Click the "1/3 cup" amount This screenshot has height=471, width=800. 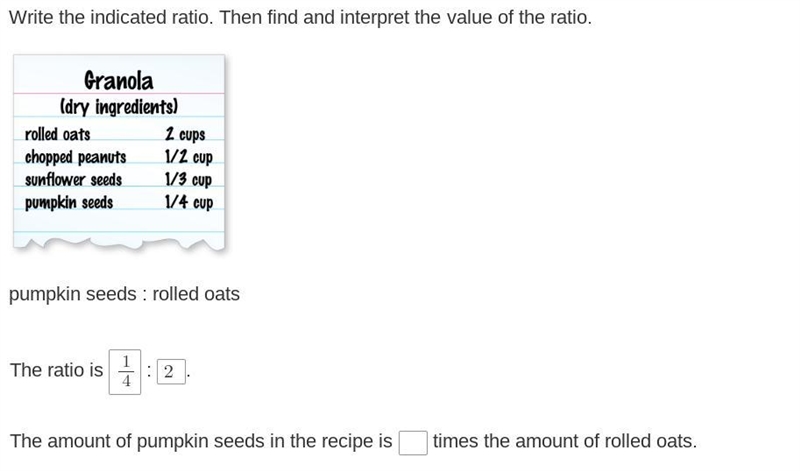tap(188, 179)
